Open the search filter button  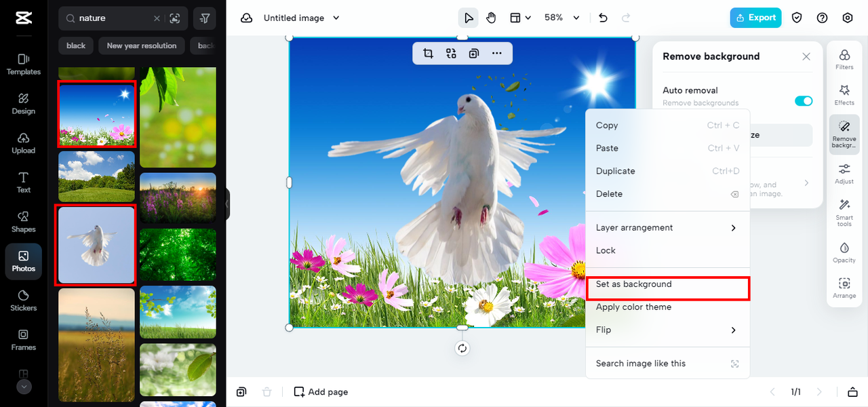tap(205, 18)
